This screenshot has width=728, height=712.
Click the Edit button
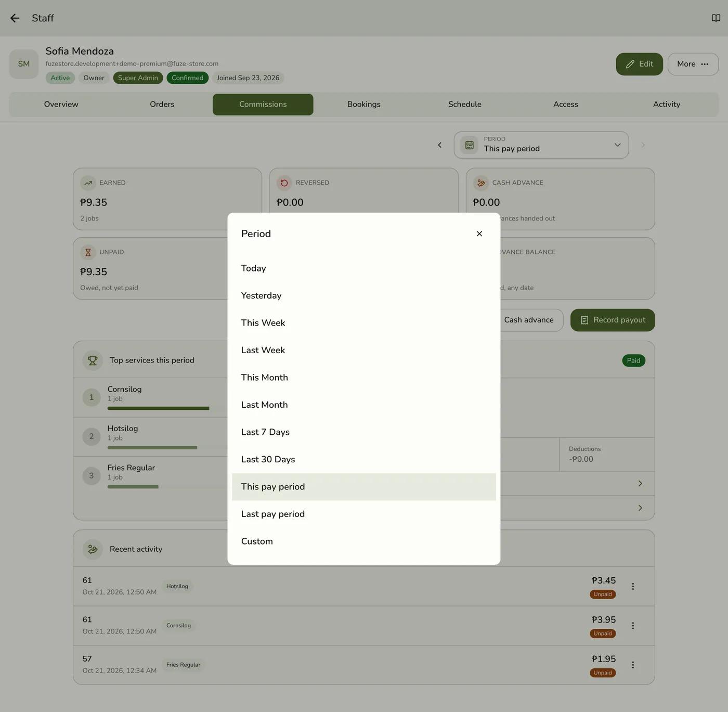(x=639, y=64)
